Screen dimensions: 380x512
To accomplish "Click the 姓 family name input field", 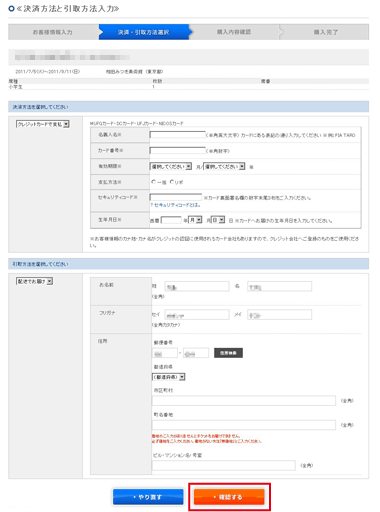I will pos(197,286).
